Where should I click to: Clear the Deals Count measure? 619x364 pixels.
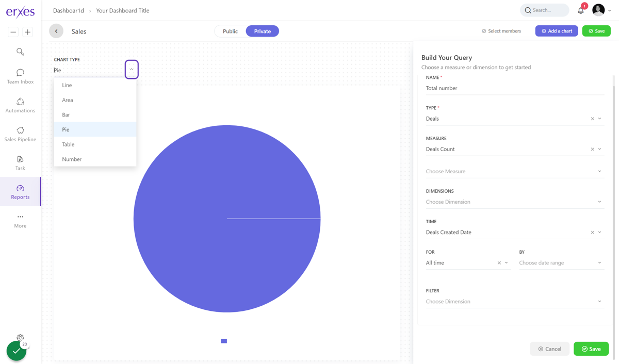click(x=592, y=149)
